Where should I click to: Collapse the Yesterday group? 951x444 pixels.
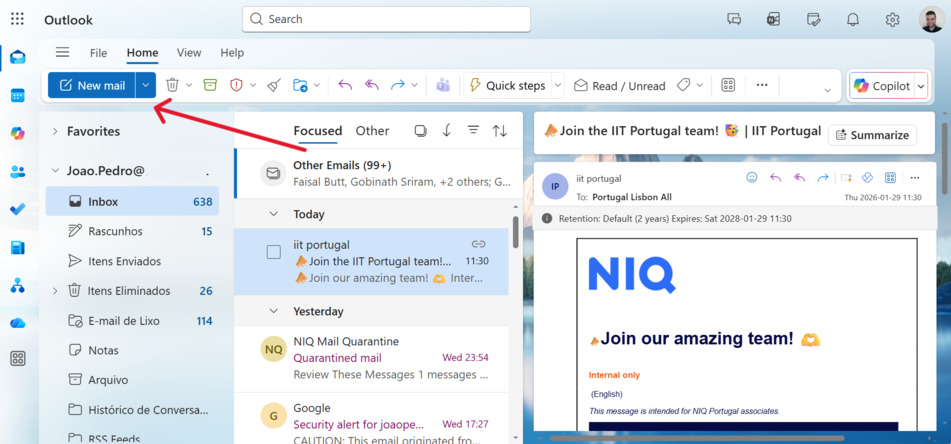click(274, 311)
